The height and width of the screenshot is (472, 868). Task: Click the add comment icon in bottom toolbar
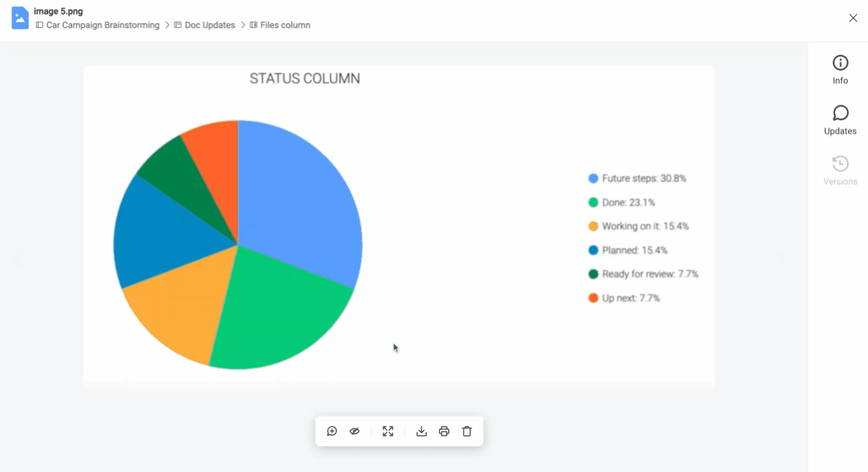coord(332,432)
